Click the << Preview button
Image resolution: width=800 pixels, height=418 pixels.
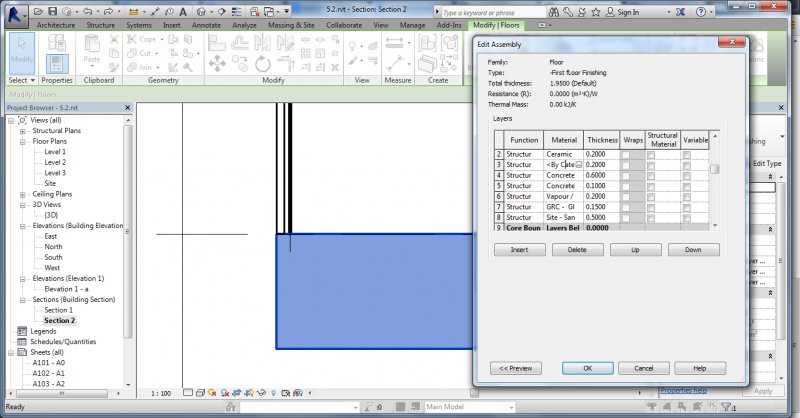coord(515,368)
